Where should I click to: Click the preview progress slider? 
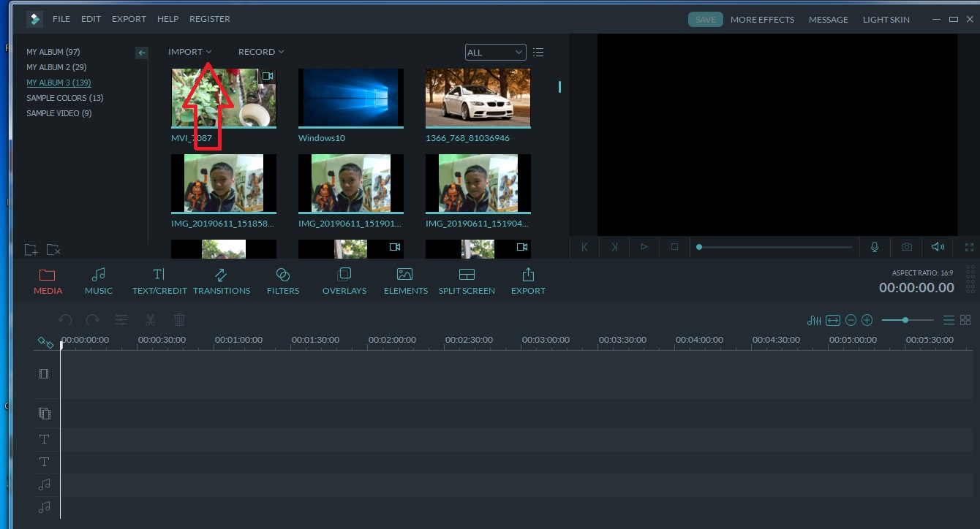[774, 247]
